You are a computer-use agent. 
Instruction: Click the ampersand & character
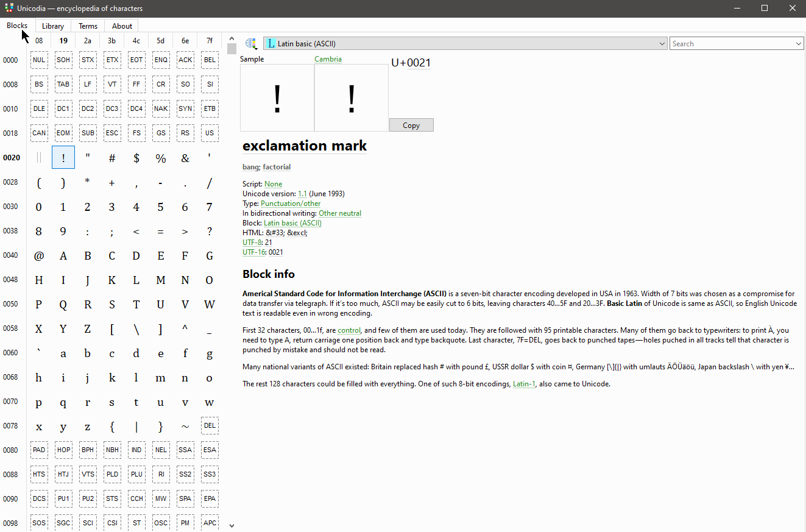(185, 158)
